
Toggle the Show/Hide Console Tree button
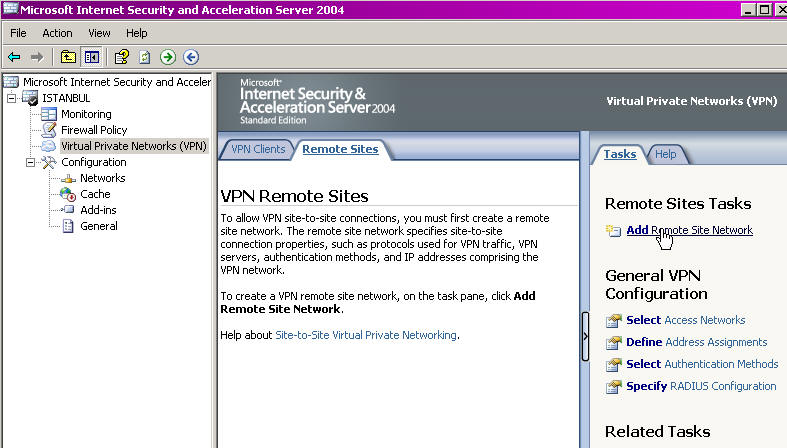click(92, 57)
